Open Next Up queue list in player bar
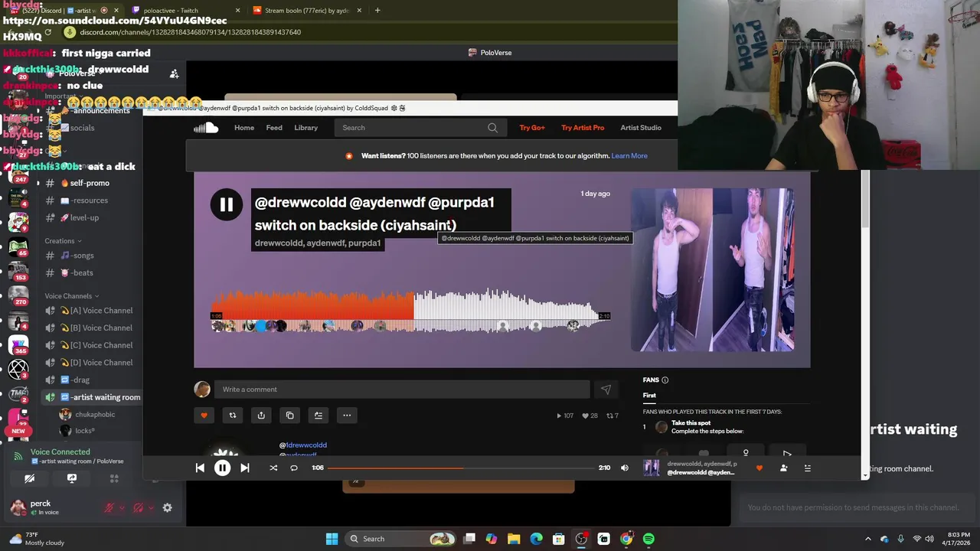 [x=807, y=468]
